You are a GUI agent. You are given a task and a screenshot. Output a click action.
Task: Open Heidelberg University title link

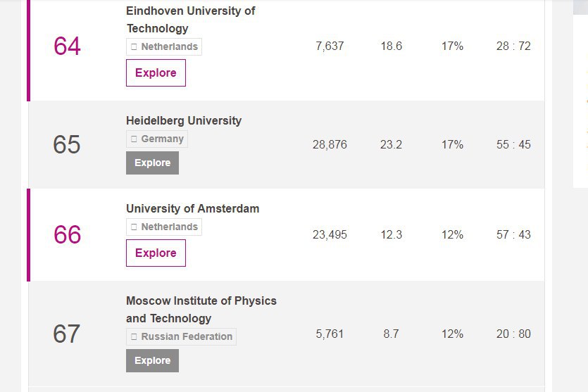pyautogui.click(x=184, y=120)
